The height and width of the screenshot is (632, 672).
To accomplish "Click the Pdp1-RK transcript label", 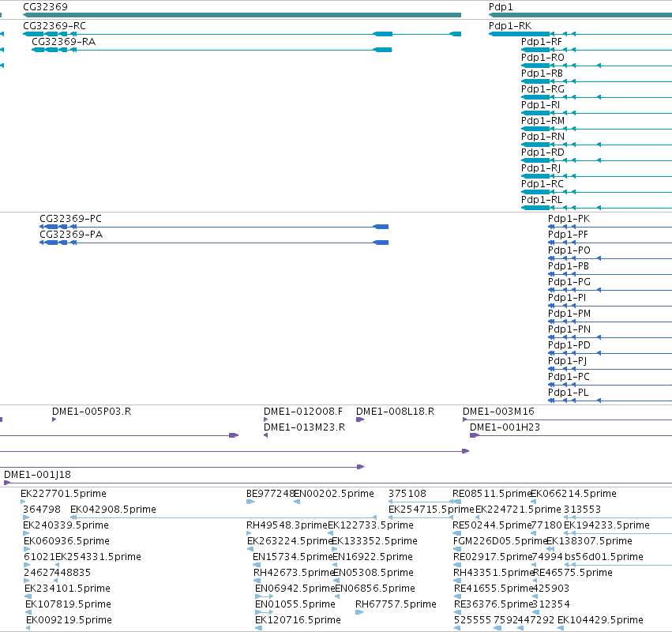I will (510, 26).
